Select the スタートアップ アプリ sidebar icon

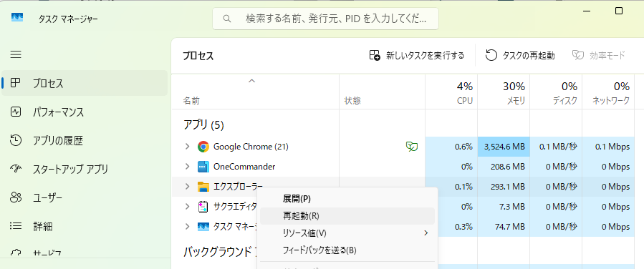coord(15,169)
